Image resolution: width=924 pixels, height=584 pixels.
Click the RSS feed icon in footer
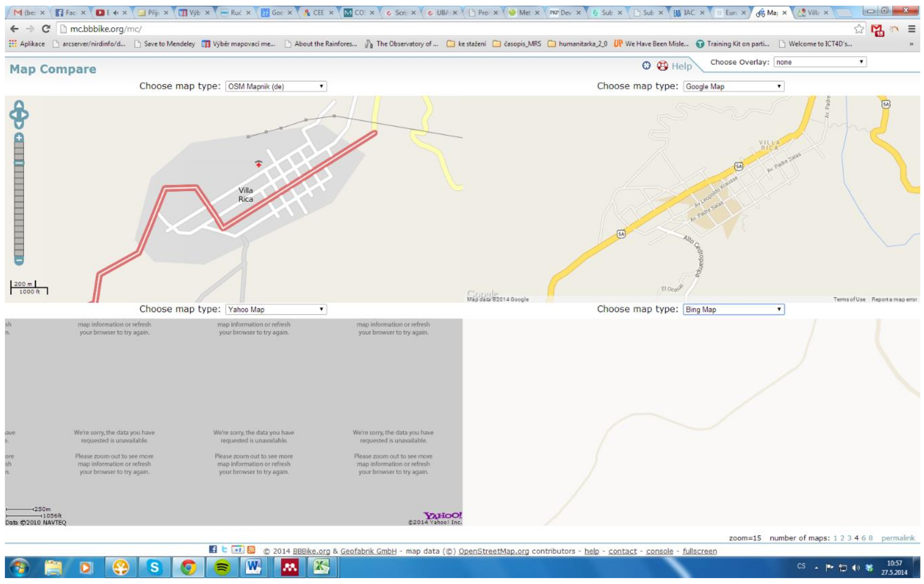(x=251, y=549)
